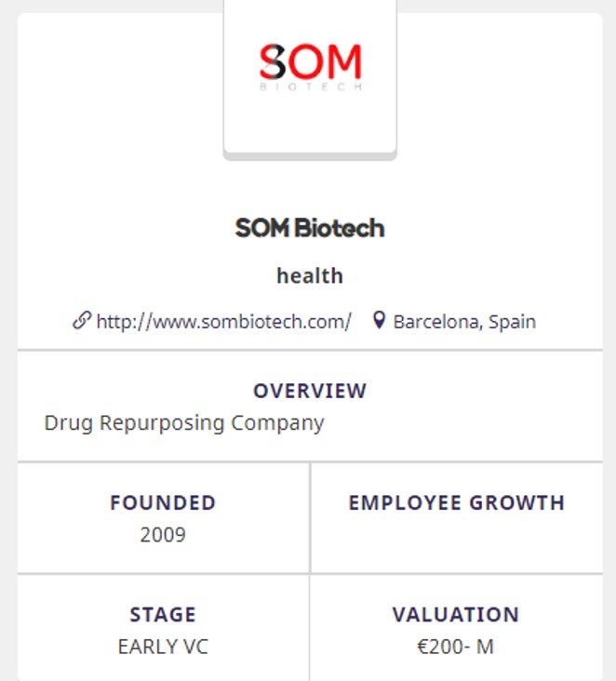Click the SOM Biotech company name heading
The height and width of the screenshot is (681, 616).
[310, 228]
